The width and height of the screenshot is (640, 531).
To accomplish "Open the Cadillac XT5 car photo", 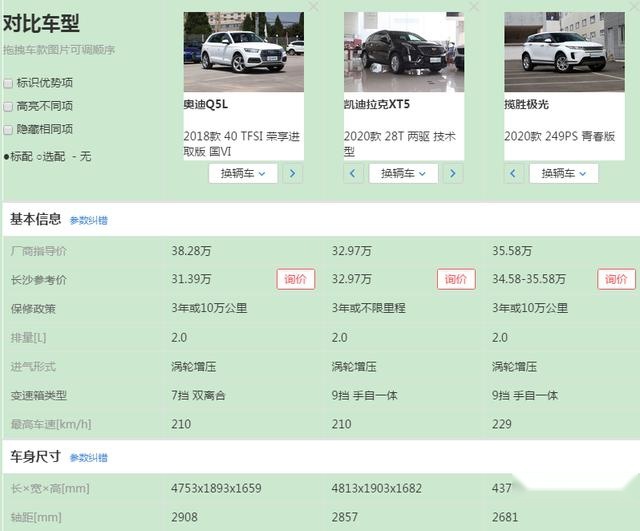I will click(404, 52).
